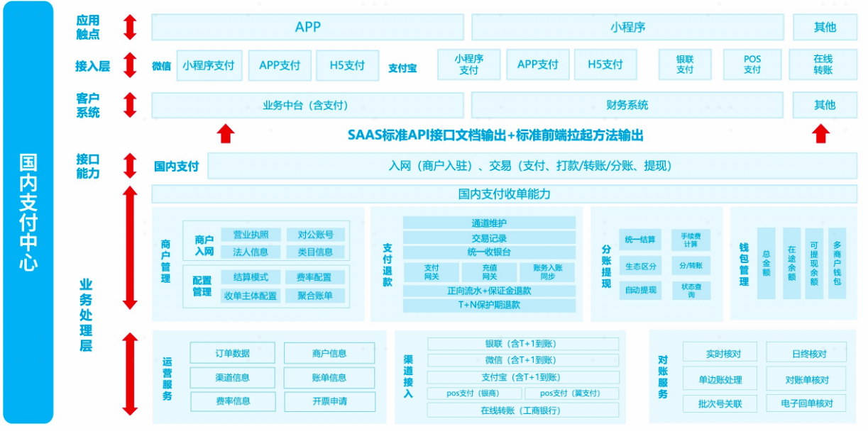Select the APP box in 应用触点 row
The image size is (868, 436).
pyautogui.click(x=307, y=28)
